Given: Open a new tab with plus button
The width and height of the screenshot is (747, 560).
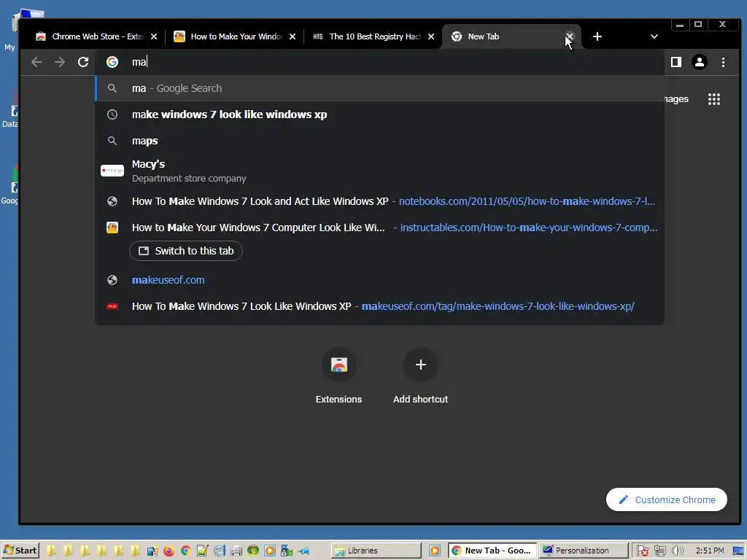Looking at the screenshot, I should click(597, 36).
